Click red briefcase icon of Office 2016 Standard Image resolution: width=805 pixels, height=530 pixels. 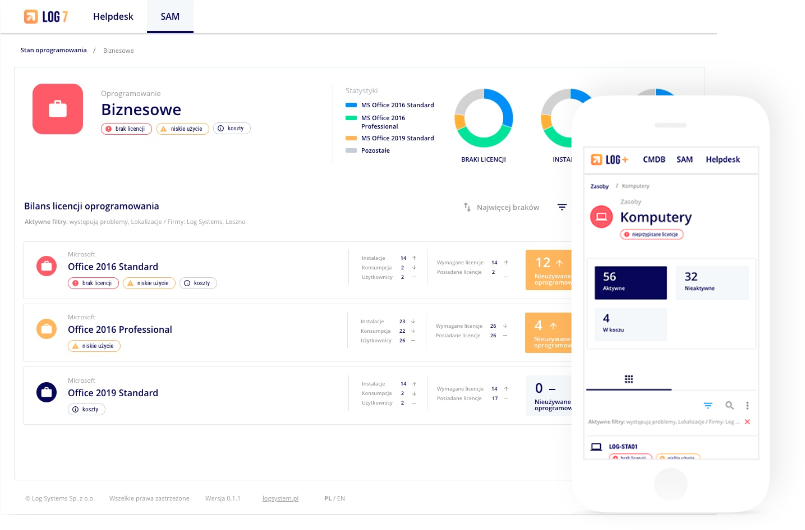[46, 266]
